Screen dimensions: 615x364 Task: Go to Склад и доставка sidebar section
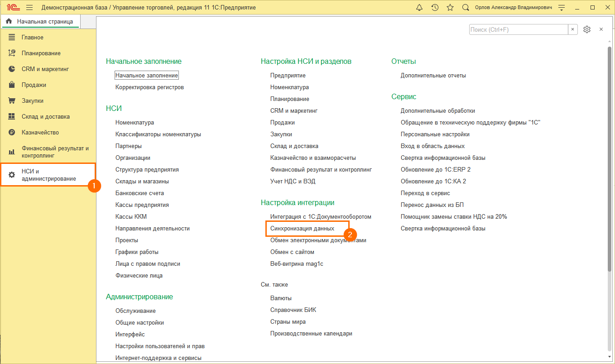[x=45, y=116]
